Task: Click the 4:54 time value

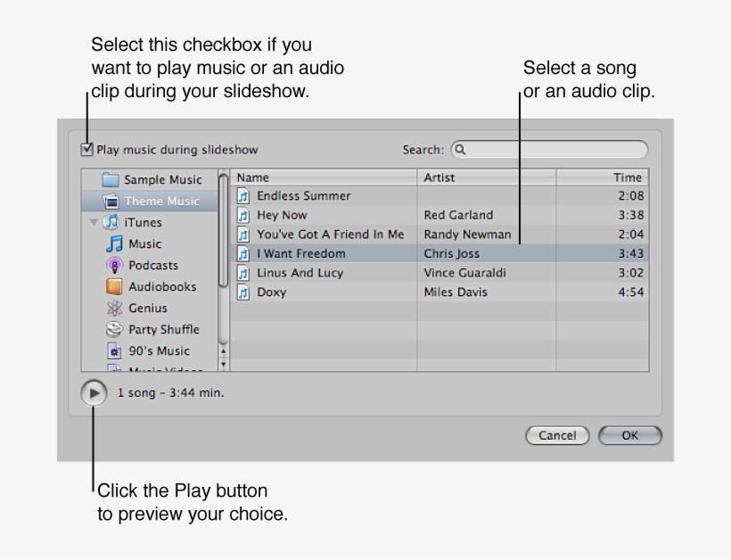Action: (631, 292)
